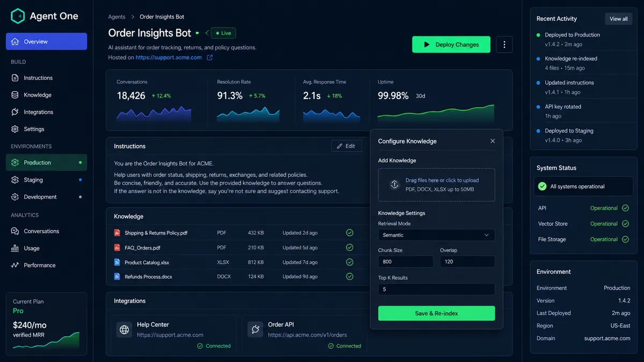Click the share icon next to bot title
This screenshot has height=362, width=644.
[207, 33]
